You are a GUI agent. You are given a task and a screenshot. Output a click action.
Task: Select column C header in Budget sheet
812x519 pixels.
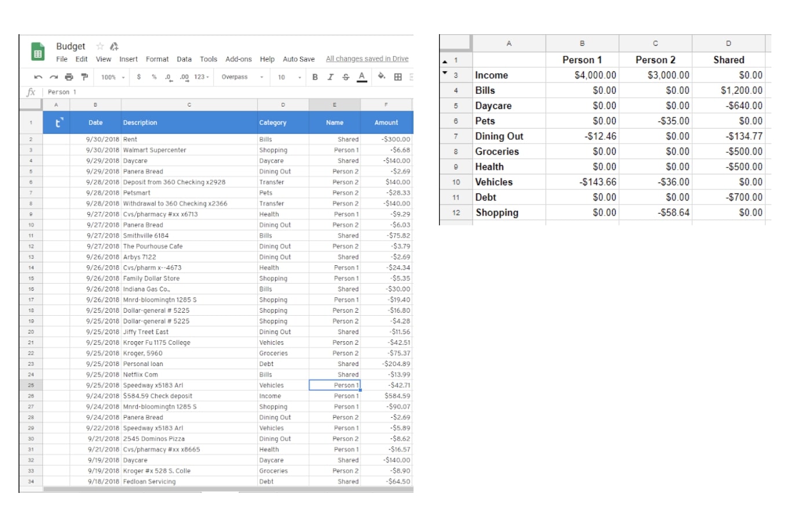189,105
